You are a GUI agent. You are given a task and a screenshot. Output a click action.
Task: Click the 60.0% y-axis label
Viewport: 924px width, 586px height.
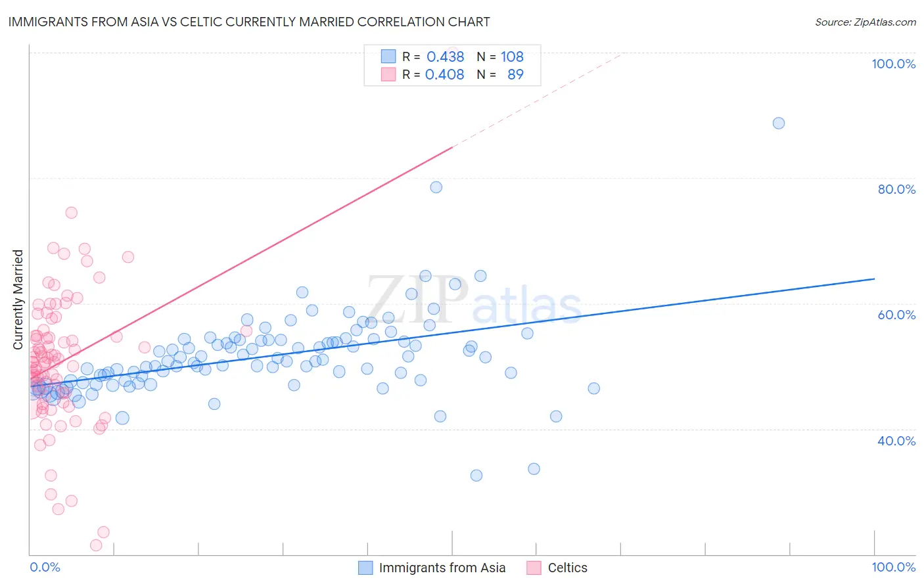[896, 315]
